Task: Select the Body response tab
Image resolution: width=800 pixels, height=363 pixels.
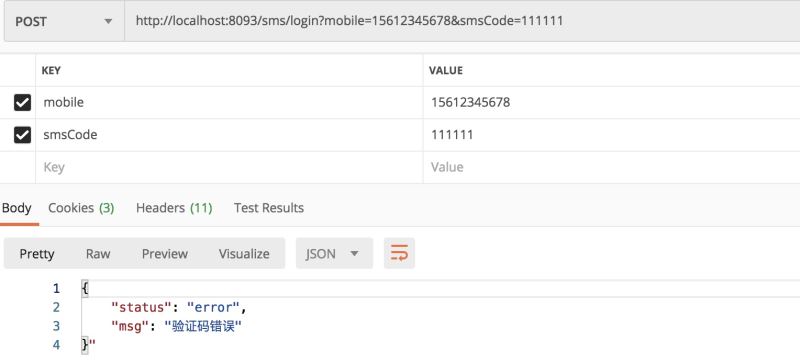Action: pyautogui.click(x=17, y=208)
